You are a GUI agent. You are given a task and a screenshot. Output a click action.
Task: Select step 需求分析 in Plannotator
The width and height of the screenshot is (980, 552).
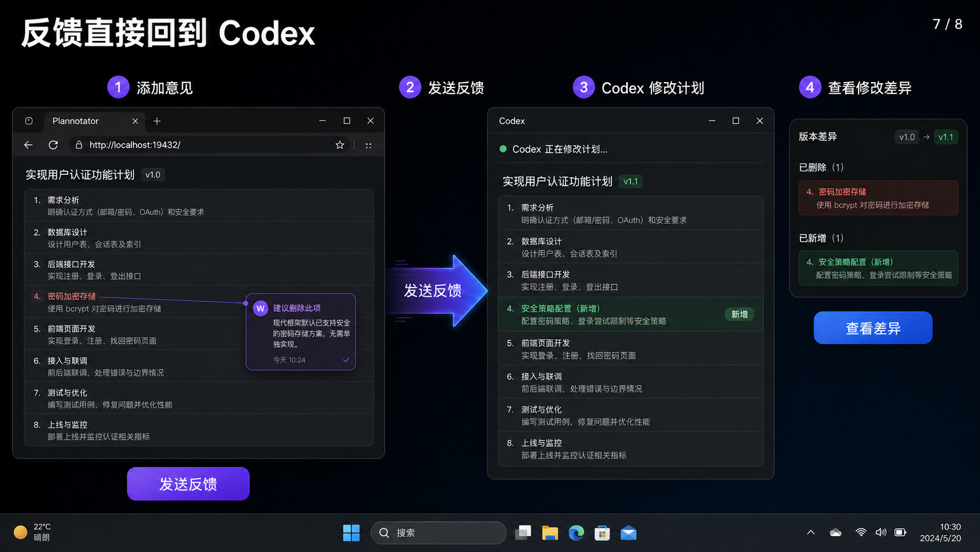[x=199, y=205]
